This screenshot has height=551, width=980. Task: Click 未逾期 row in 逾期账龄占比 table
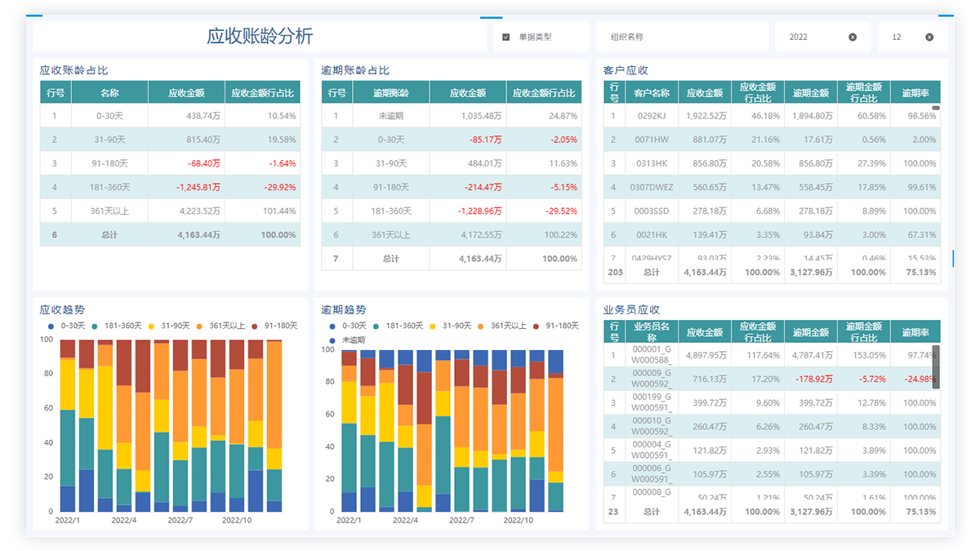(390, 116)
